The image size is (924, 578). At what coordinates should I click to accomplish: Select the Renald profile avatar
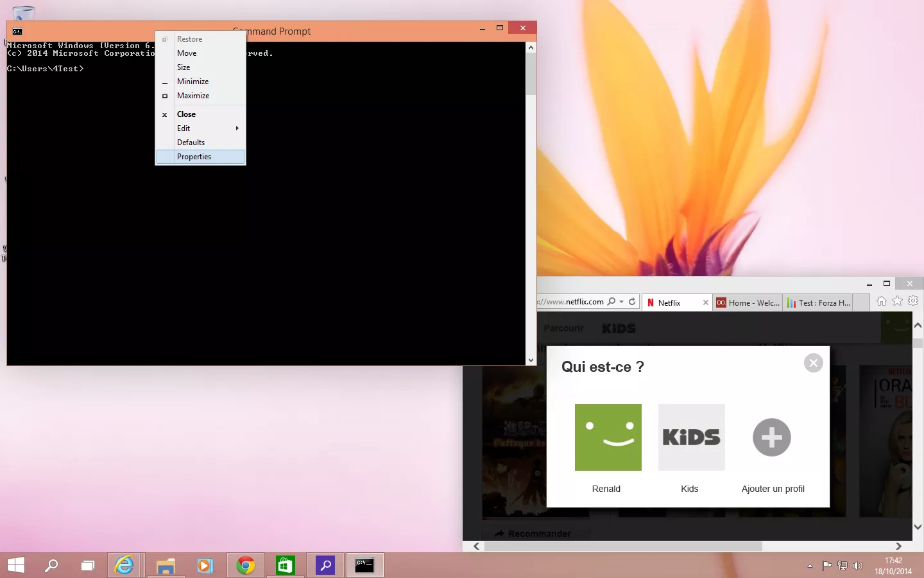[x=608, y=437]
